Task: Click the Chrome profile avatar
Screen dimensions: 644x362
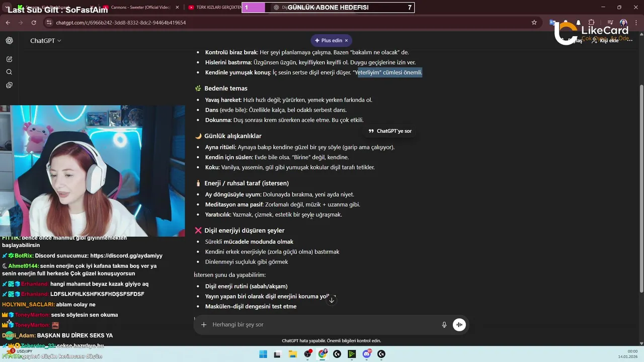Action: pos(623,23)
